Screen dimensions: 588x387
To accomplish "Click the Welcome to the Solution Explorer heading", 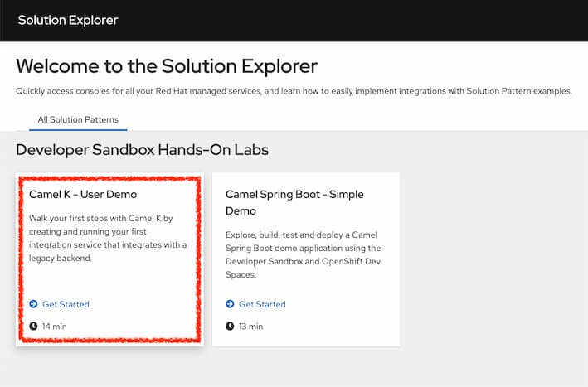I will (x=167, y=66).
